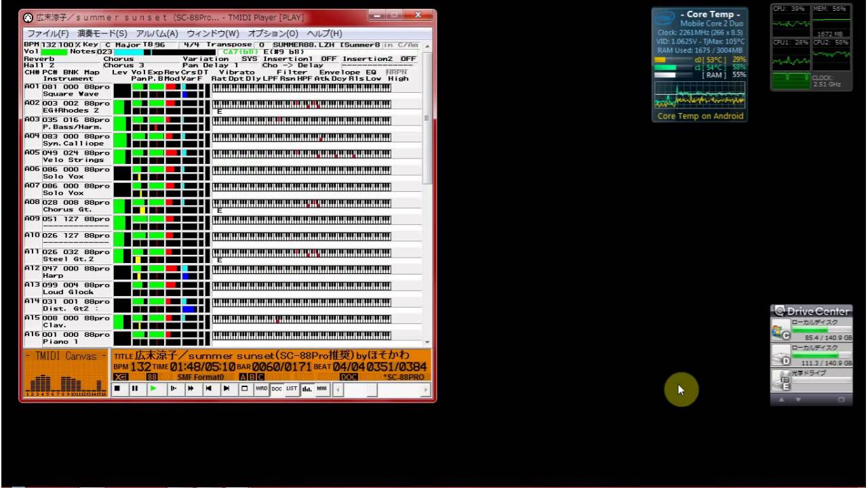Toggle the DOC view button
This screenshot has height=488, width=868.
[x=277, y=389]
